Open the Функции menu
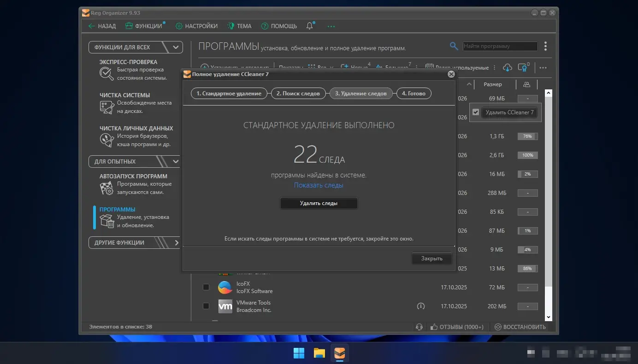 click(145, 26)
